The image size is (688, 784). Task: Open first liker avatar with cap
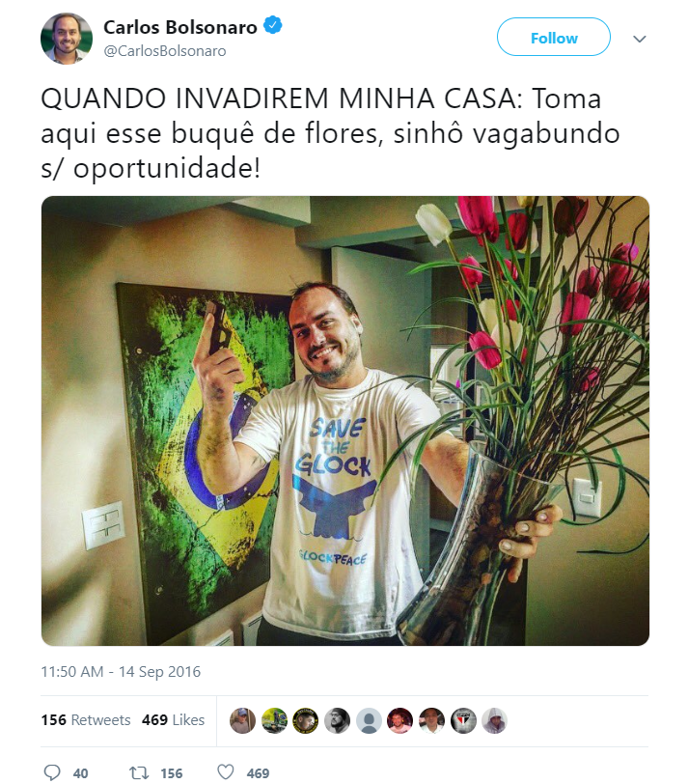pyautogui.click(x=242, y=720)
